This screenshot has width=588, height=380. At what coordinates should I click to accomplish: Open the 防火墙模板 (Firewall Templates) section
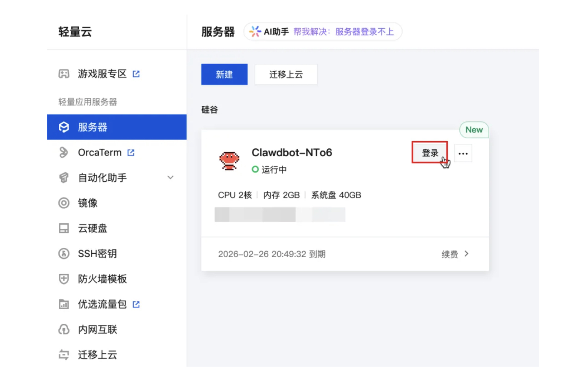[102, 279]
